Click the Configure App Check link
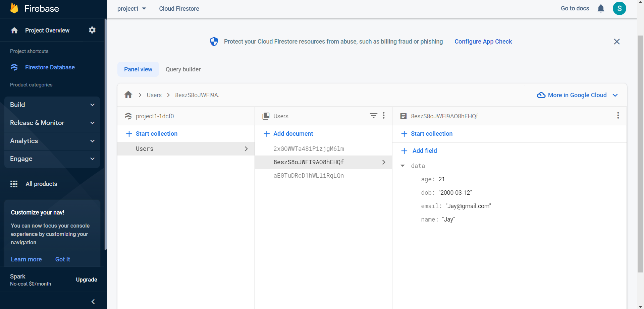The height and width of the screenshot is (309, 644). click(483, 42)
